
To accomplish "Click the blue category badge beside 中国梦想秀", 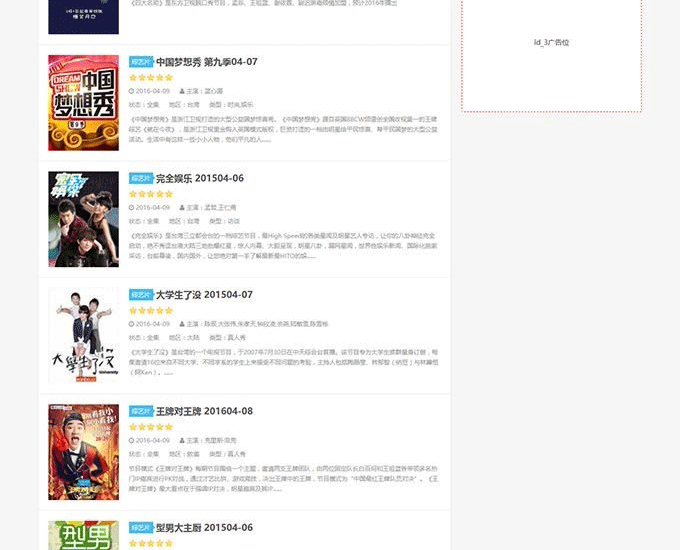I will click(x=141, y=62).
